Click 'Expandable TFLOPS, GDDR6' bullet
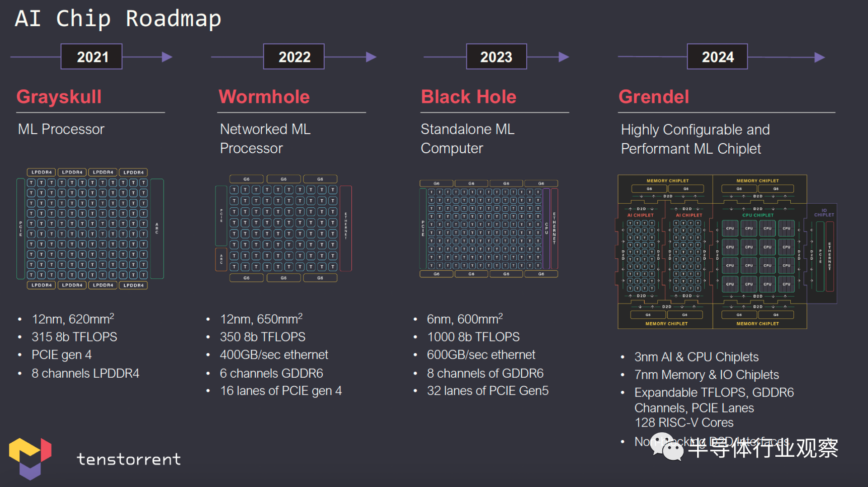The height and width of the screenshot is (487, 868). 714,393
